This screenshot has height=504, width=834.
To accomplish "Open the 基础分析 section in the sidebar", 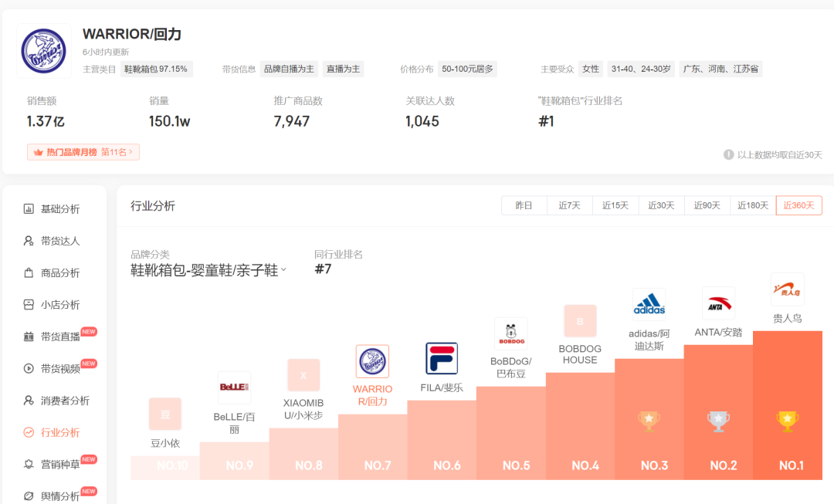I will point(59,208).
